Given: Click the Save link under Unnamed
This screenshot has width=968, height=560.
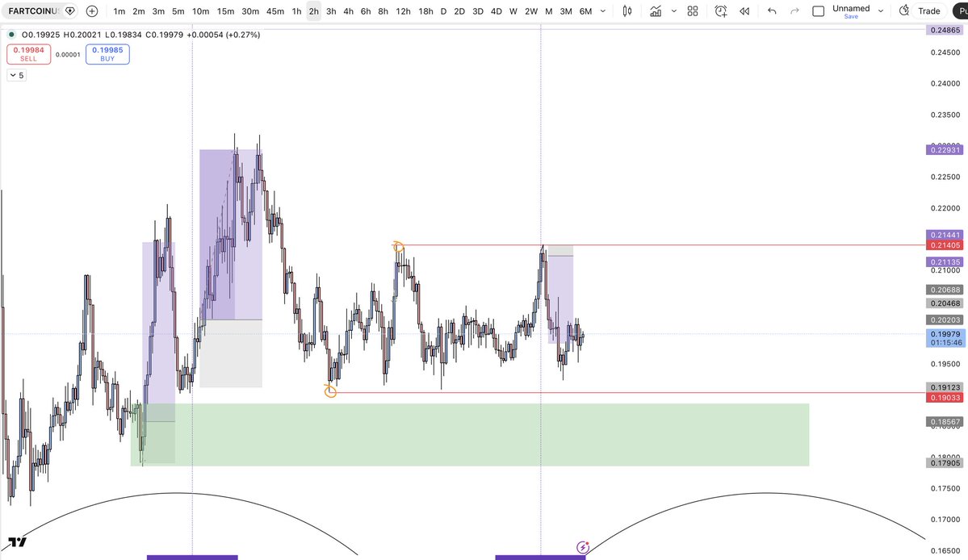Looking at the screenshot, I should pyautogui.click(x=851, y=17).
